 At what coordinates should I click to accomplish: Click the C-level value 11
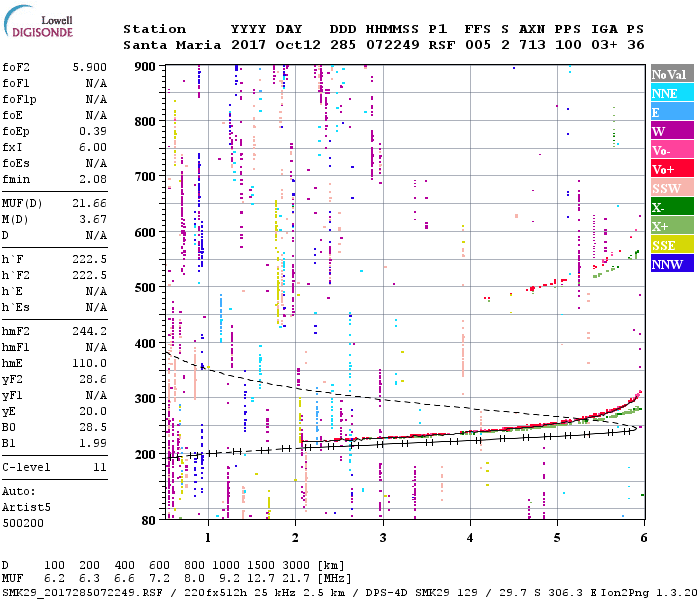pyautogui.click(x=100, y=467)
